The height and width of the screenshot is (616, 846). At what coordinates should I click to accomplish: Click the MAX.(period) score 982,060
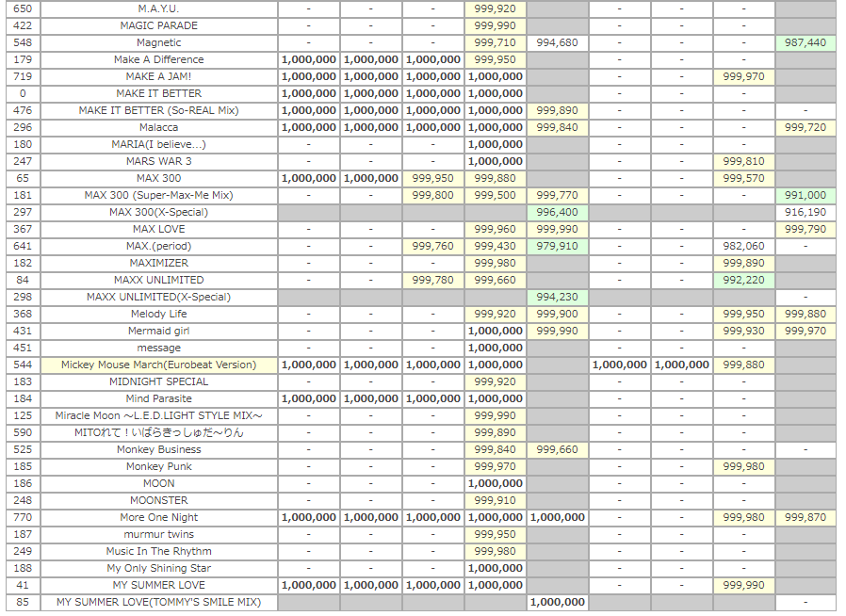coord(743,246)
